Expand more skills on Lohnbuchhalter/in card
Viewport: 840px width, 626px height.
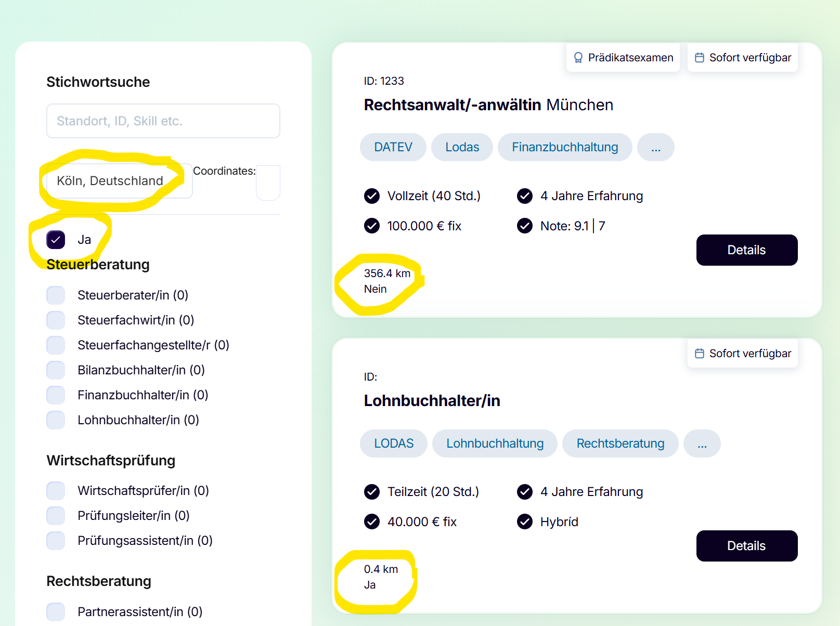[702, 444]
